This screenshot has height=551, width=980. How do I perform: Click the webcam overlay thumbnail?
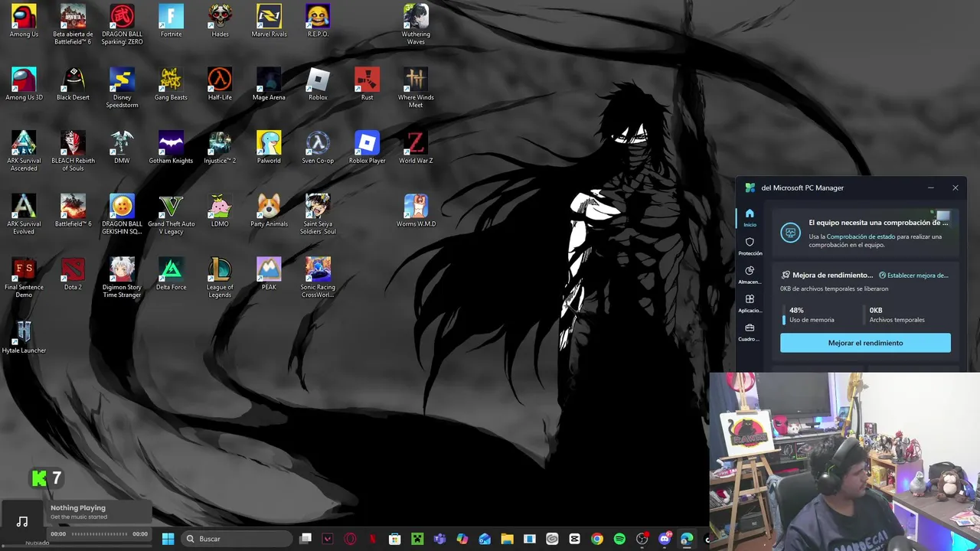click(844, 462)
